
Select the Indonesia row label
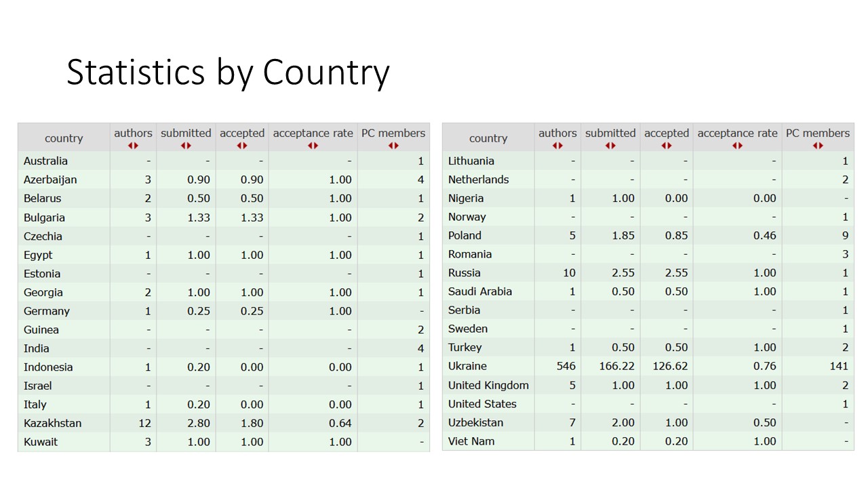pyautogui.click(x=47, y=367)
